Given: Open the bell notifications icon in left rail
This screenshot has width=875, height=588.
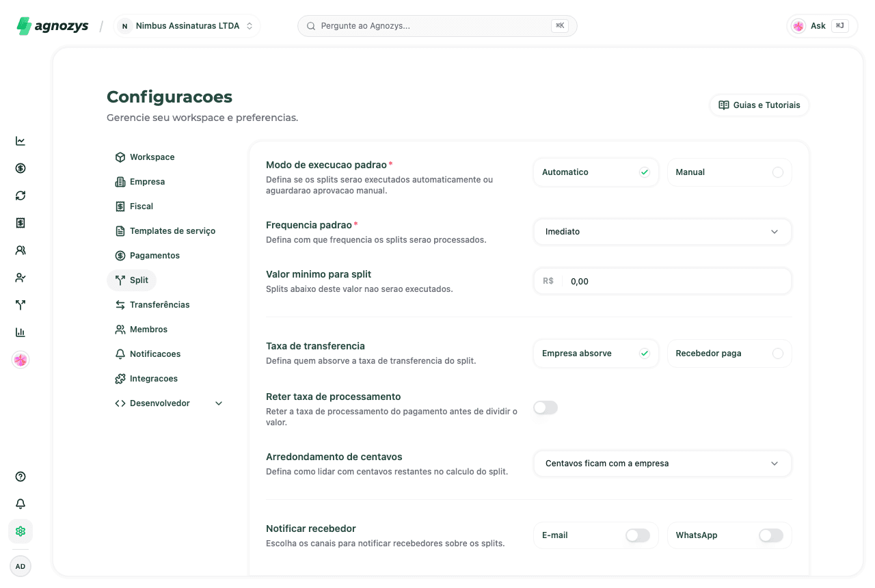Looking at the screenshot, I should tap(21, 504).
